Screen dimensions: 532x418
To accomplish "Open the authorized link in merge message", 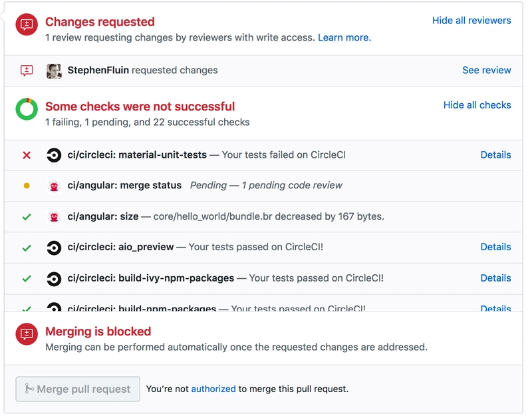I will point(213,389).
